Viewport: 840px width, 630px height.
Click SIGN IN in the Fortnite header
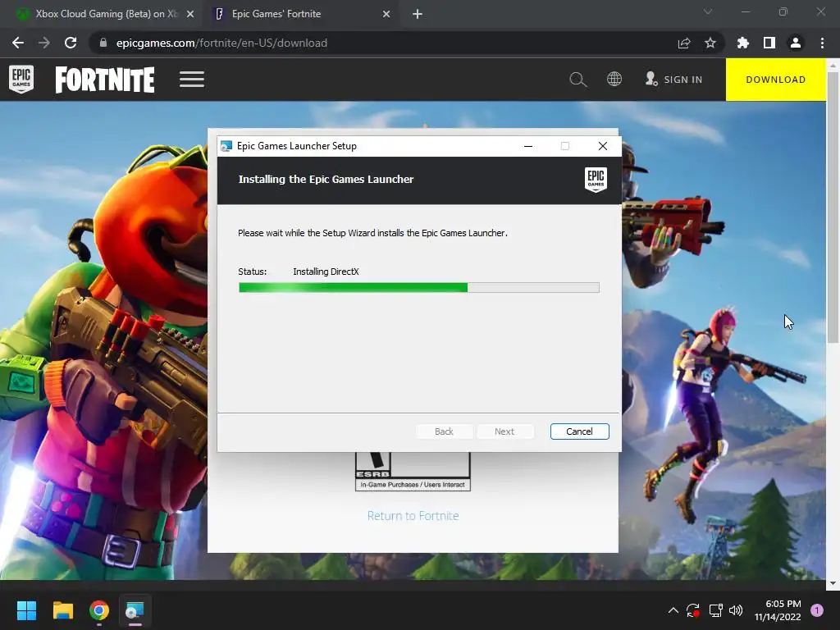click(x=674, y=80)
